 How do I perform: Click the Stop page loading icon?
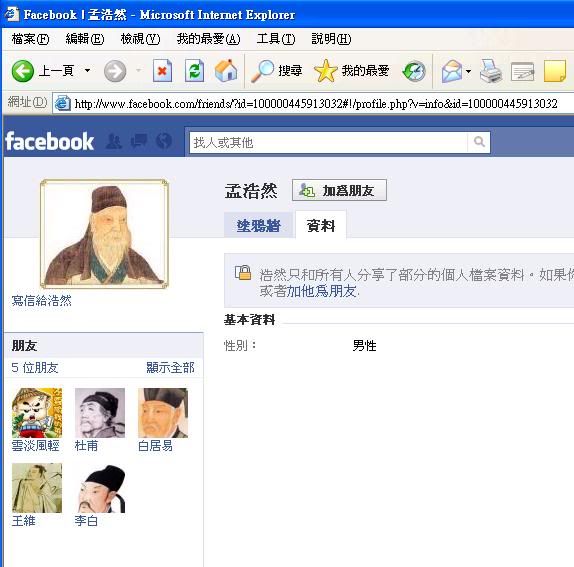coord(162,70)
